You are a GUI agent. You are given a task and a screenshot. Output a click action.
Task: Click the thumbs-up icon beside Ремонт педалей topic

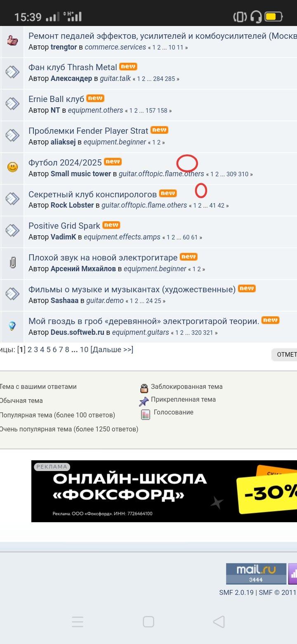(x=12, y=40)
